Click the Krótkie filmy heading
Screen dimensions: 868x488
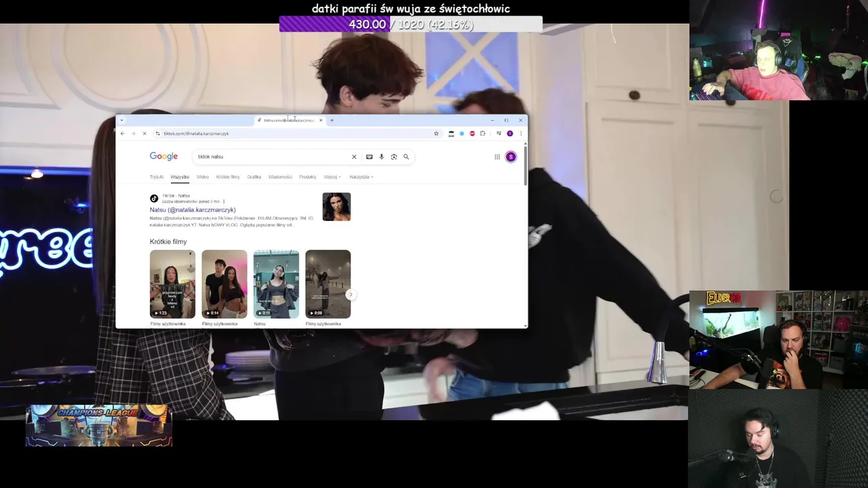click(168, 242)
